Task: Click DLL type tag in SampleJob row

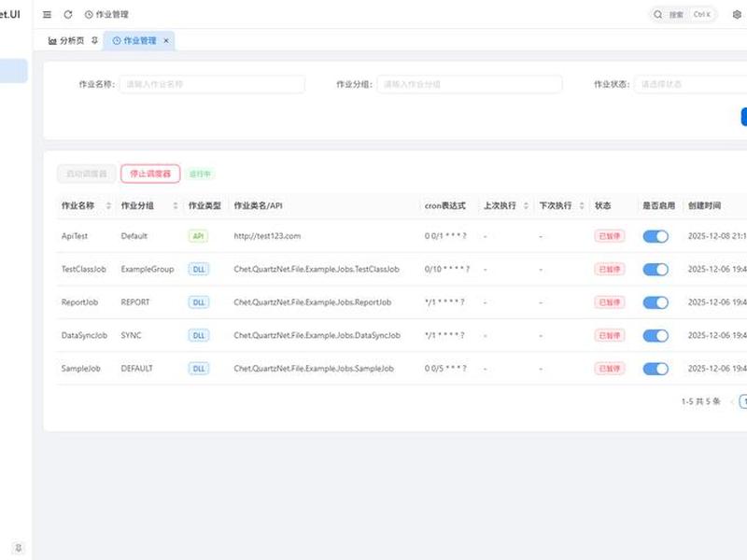Action: pos(199,369)
